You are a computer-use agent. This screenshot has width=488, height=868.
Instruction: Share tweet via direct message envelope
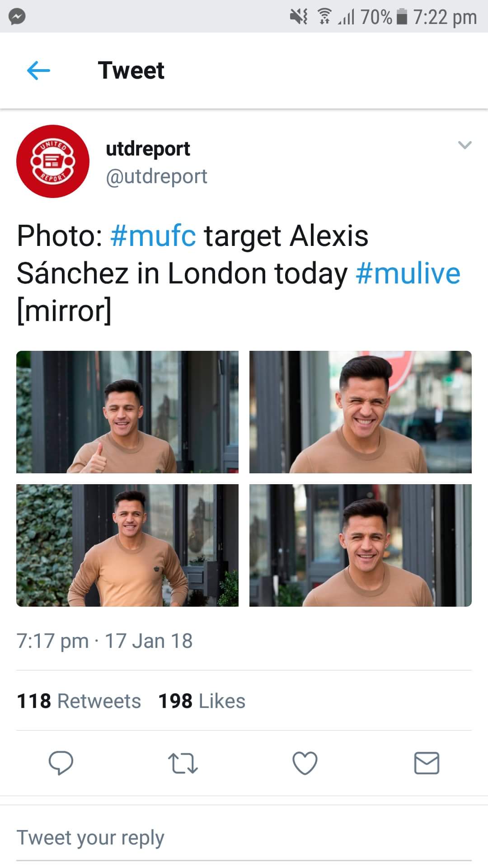click(x=427, y=763)
